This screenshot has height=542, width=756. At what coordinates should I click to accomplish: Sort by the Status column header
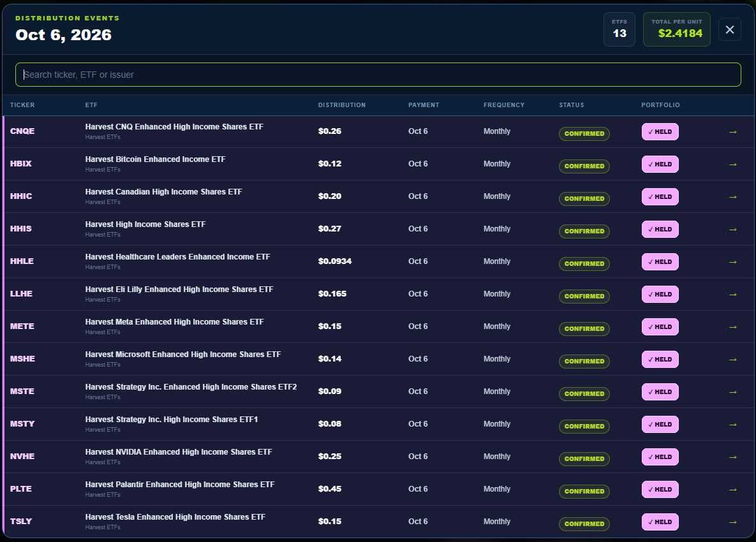point(572,105)
